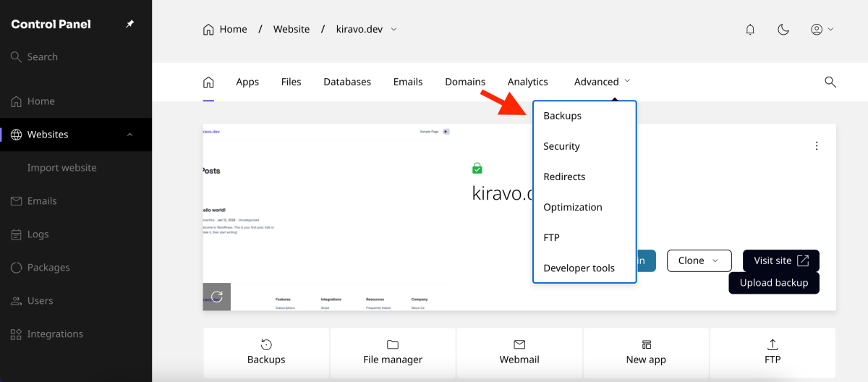Viewport: 868px width, 382px height.
Task: Click the Upload backup button
Action: 773,283
